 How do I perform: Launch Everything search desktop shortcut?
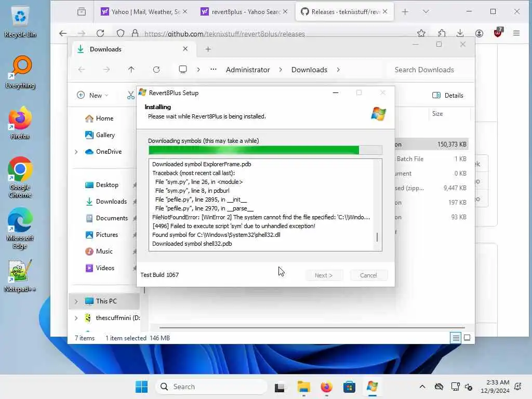20,72
